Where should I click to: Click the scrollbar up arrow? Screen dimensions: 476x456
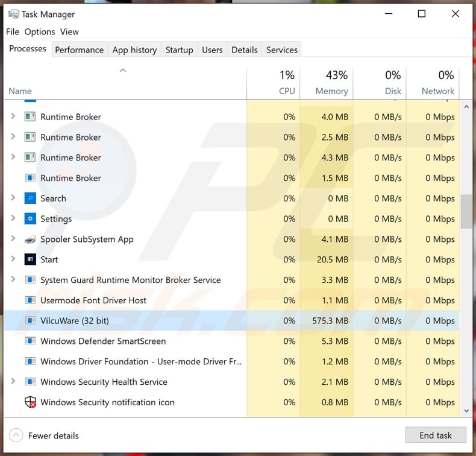tap(466, 107)
